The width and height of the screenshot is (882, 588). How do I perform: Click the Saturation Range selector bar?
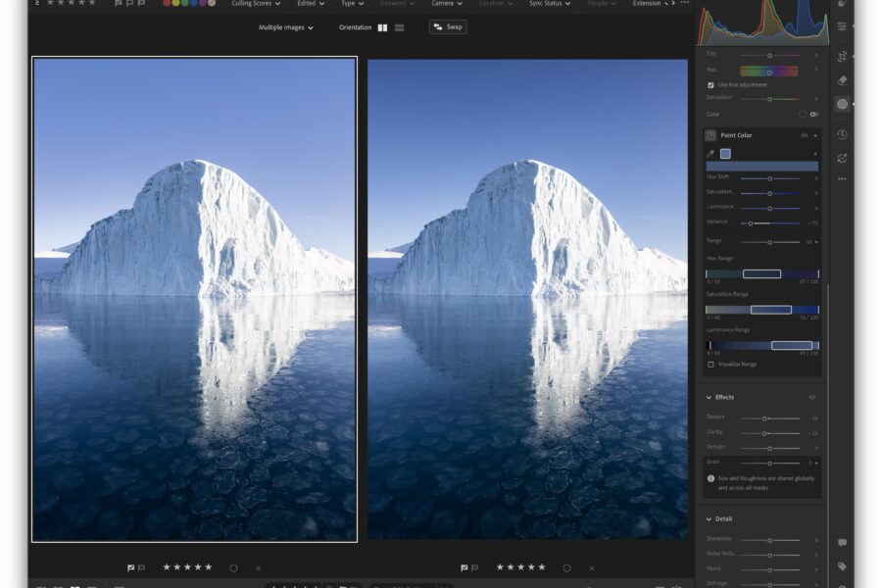coord(762,310)
